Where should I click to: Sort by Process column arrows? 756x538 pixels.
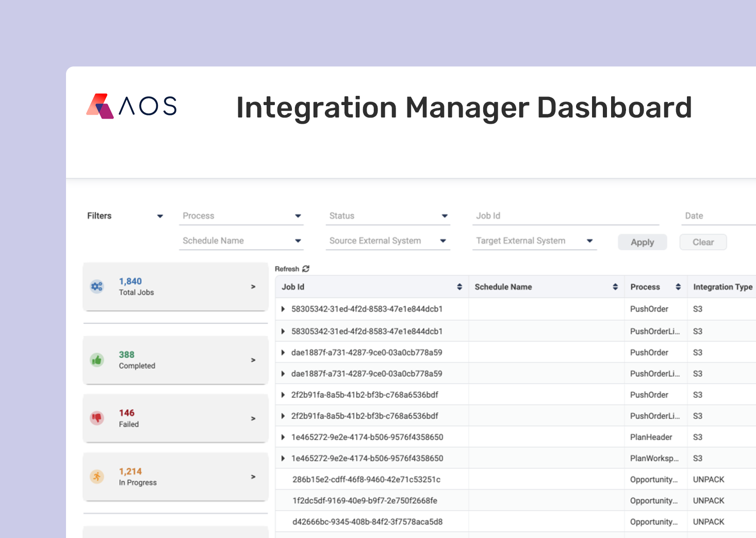point(678,287)
